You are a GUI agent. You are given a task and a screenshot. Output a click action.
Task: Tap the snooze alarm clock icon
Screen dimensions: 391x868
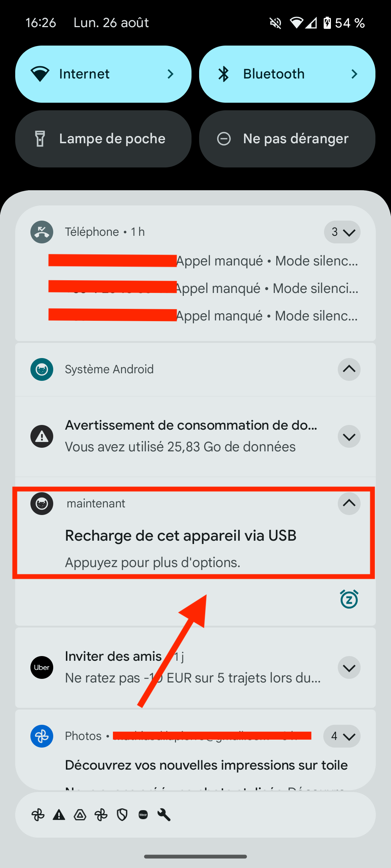click(x=349, y=599)
